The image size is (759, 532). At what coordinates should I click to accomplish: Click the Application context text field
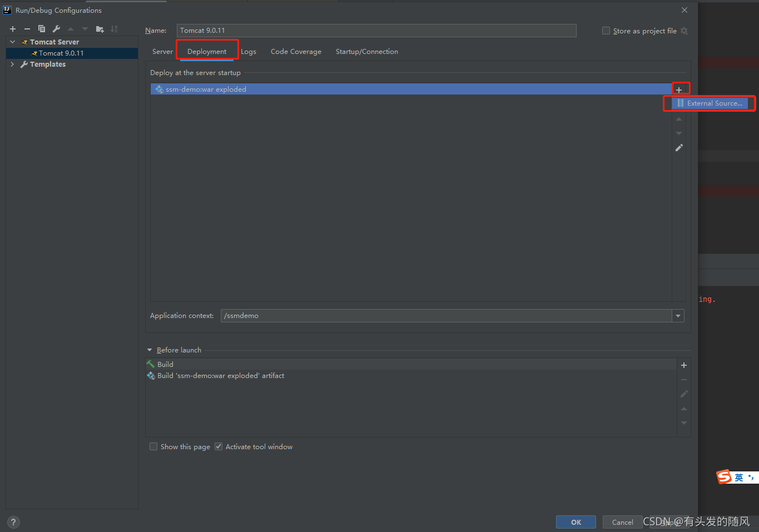tap(447, 316)
